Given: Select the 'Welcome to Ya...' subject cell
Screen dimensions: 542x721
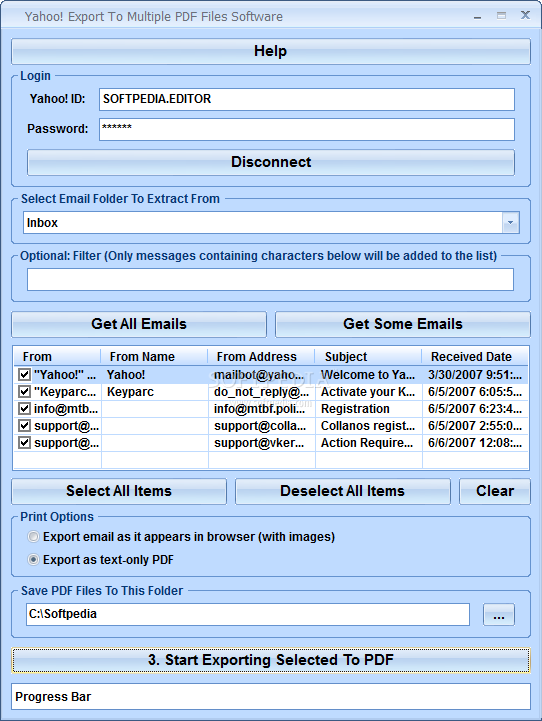Looking at the screenshot, I should coord(368,375).
